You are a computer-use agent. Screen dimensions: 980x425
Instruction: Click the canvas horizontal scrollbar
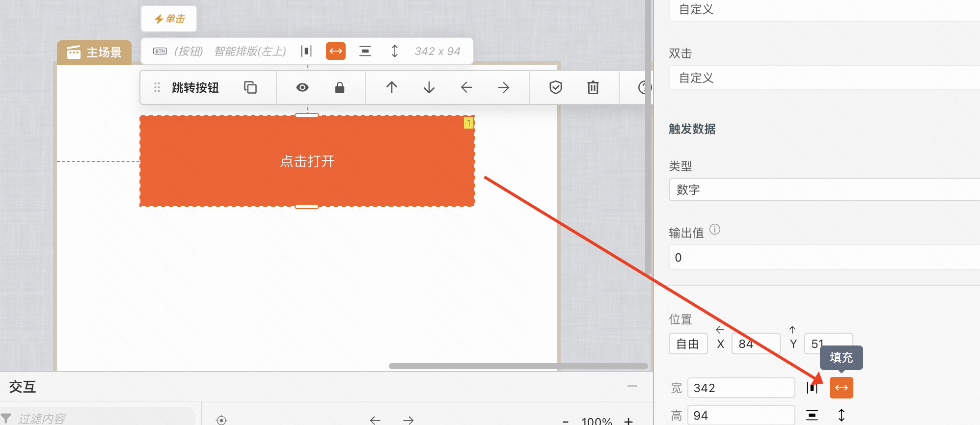click(x=518, y=366)
